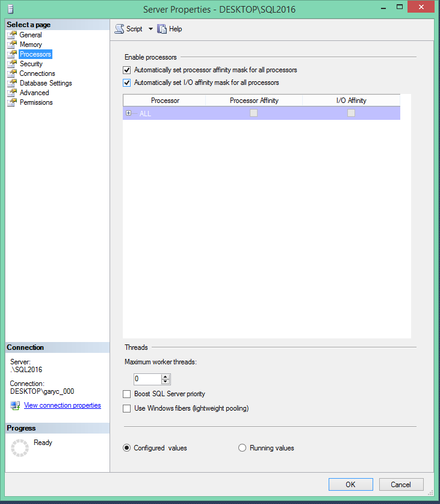Image resolution: width=440 pixels, height=504 pixels.
Task: Uncheck automatic I/O affinity mask checkbox
Action: pos(126,82)
